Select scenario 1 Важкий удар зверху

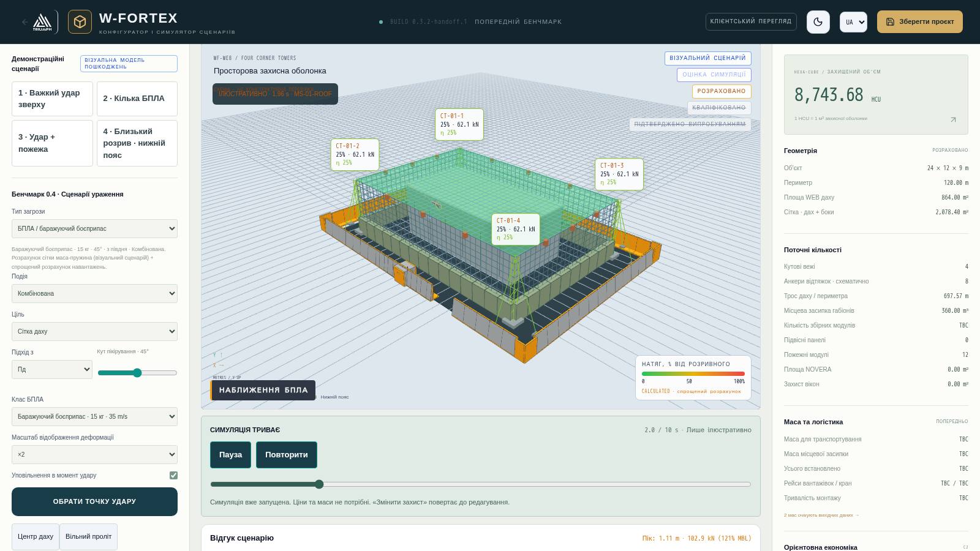(52, 99)
